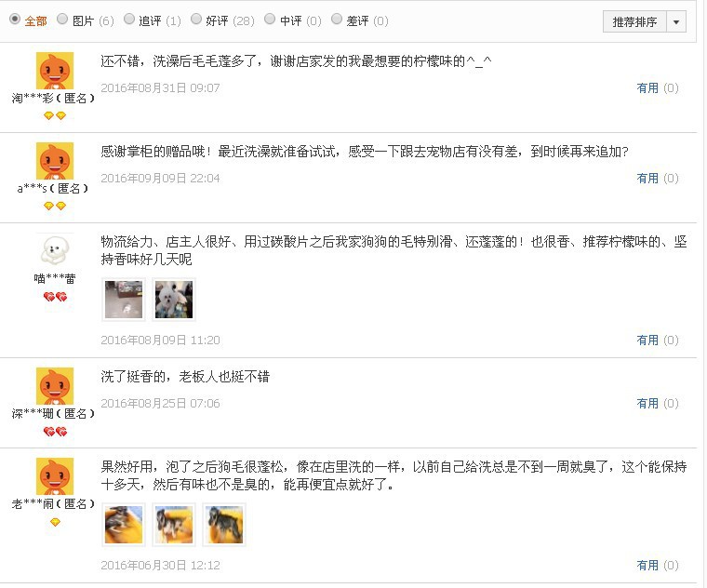Click yellow diamond rank icons under 淘***彩
707x588 pixels.
click(55, 116)
